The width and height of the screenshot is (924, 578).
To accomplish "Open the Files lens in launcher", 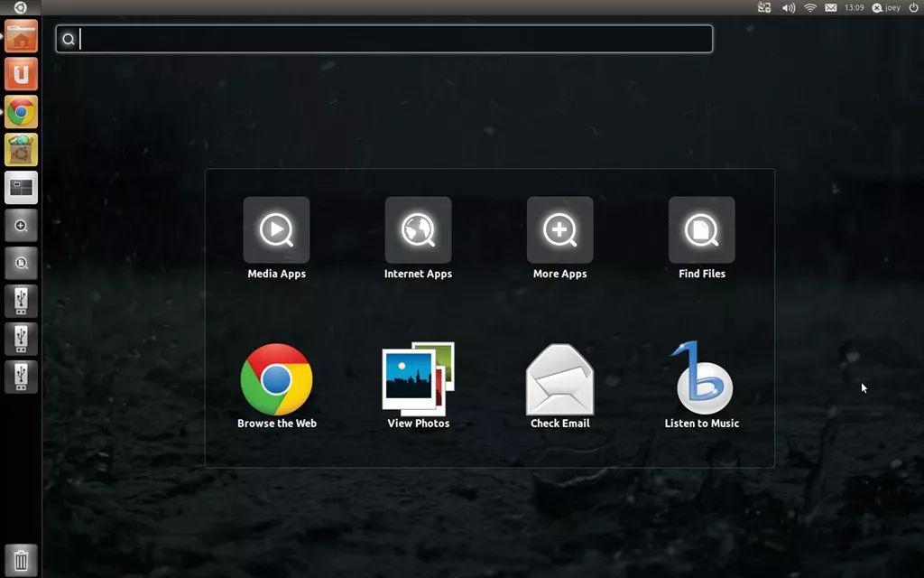I will 22,263.
